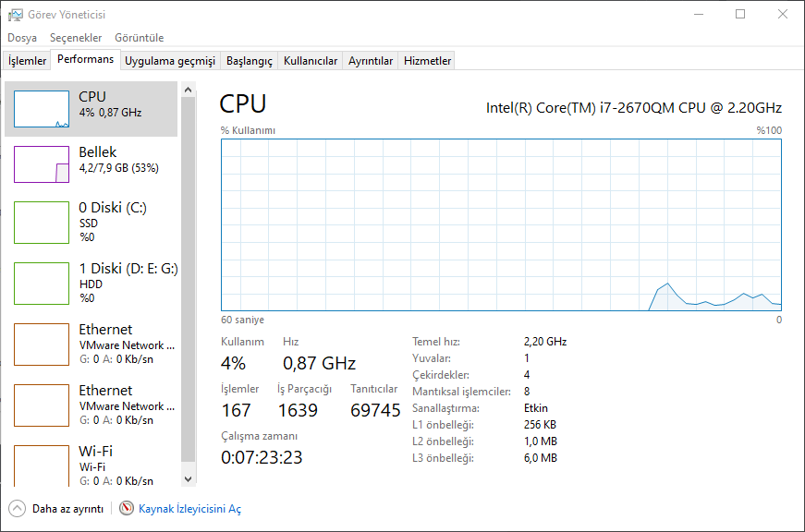Click the CPU usage mini graph thumbnail
Screen dimensions: 805x532
42,109
